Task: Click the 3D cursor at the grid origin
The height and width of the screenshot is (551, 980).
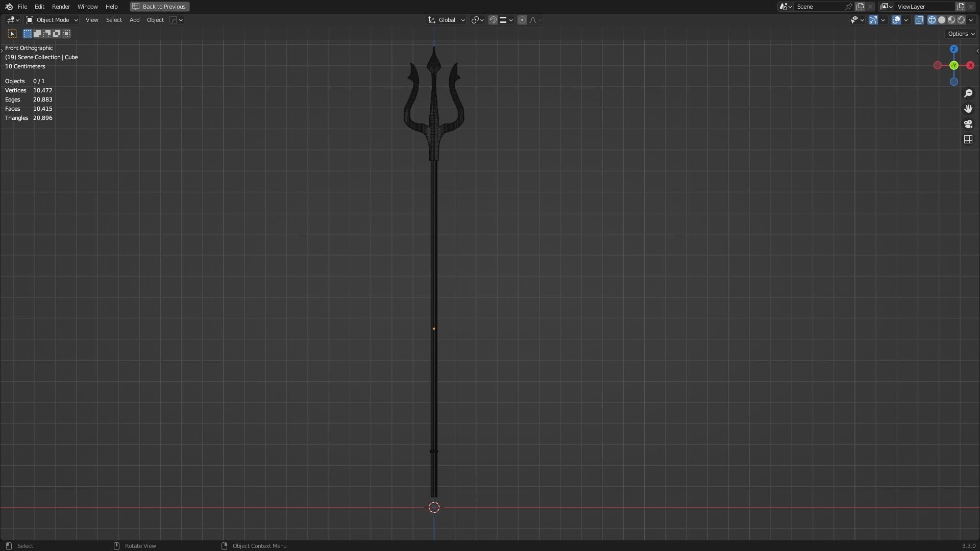Action: tap(434, 507)
